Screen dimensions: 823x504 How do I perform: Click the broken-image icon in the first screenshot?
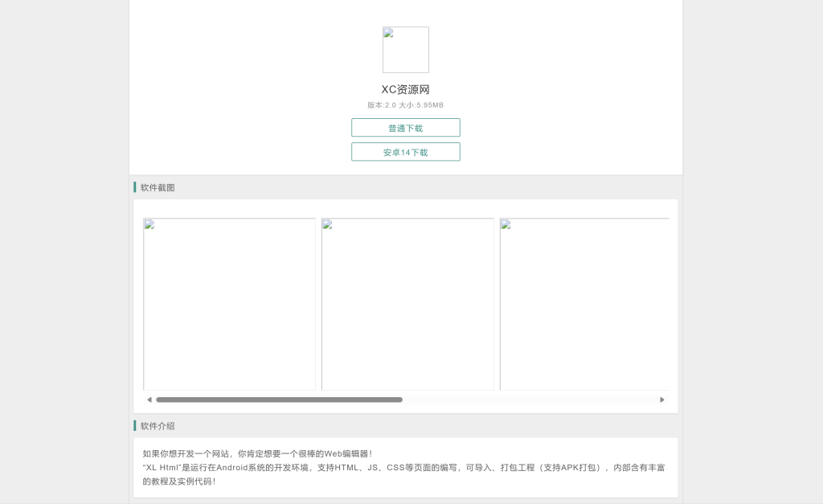(x=149, y=225)
